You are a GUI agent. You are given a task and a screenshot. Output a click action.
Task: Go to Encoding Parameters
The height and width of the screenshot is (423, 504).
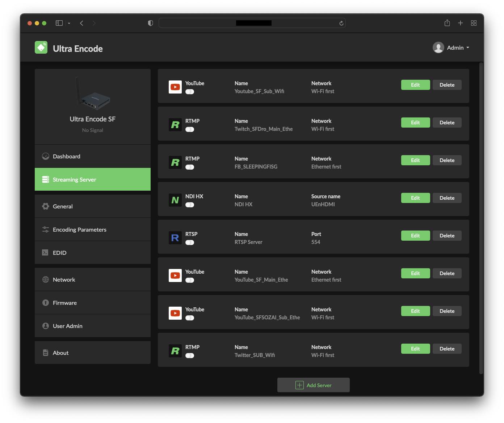pos(93,229)
